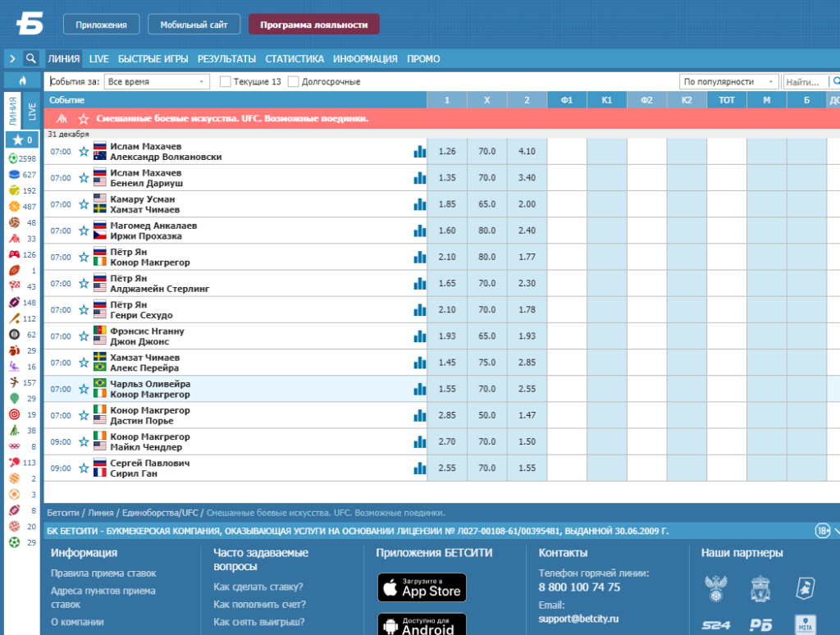Open РЕЗУЛЬТАТЫ menu item
840x635 pixels.
pyautogui.click(x=226, y=59)
